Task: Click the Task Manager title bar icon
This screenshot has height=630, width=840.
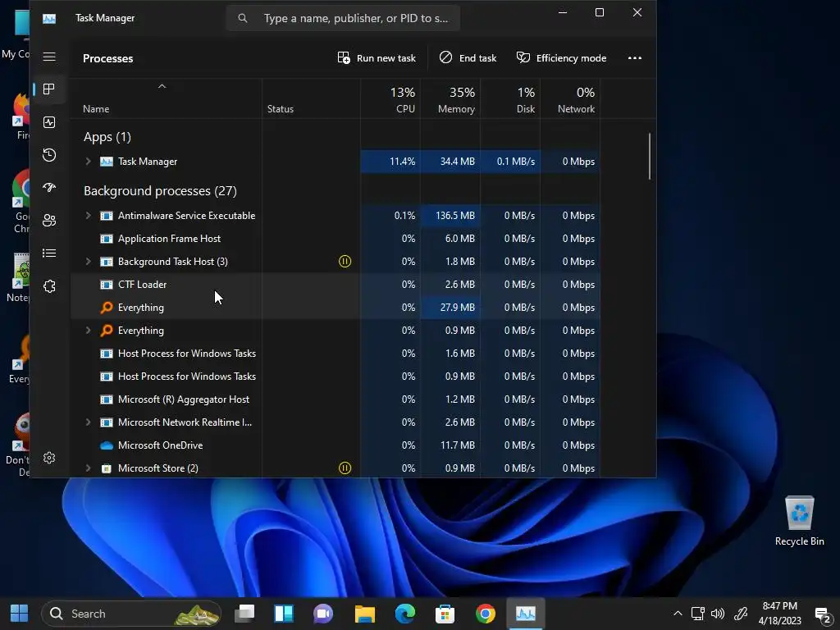Action: [49, 18]
